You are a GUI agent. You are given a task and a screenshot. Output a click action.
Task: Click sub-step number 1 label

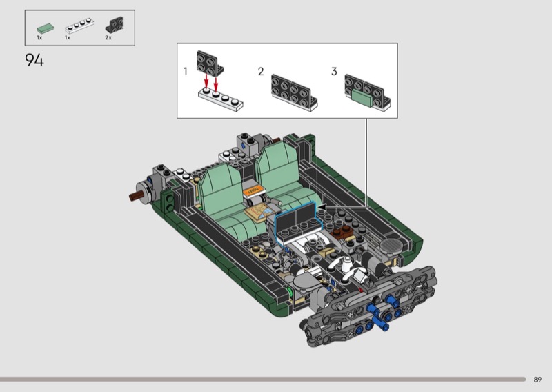point(186,72)
